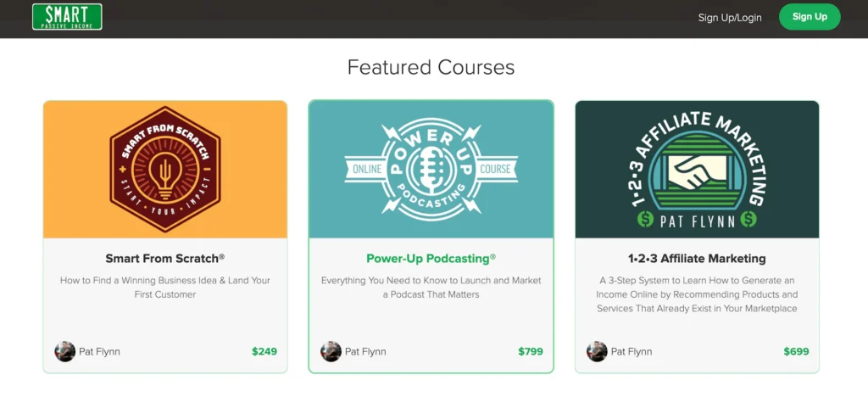
Task: Open the Sign Up/Login link
Action: [730, 18]
